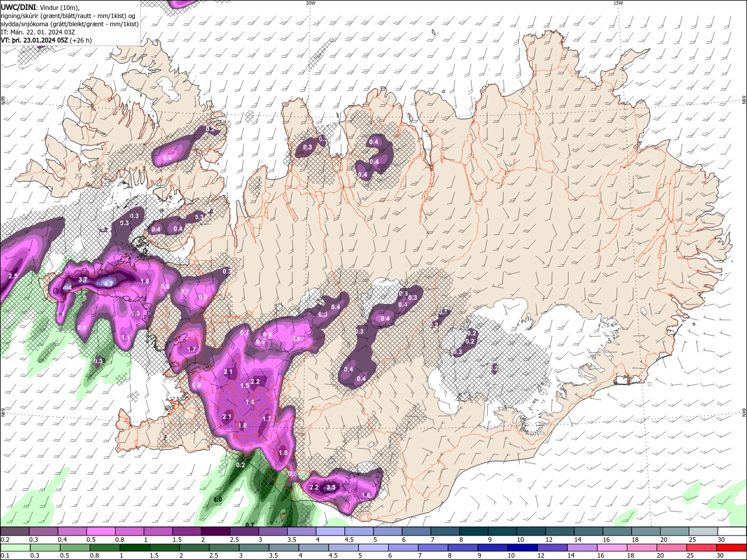Click the '(+26 h)' forecast offset

tap(81, 40)
